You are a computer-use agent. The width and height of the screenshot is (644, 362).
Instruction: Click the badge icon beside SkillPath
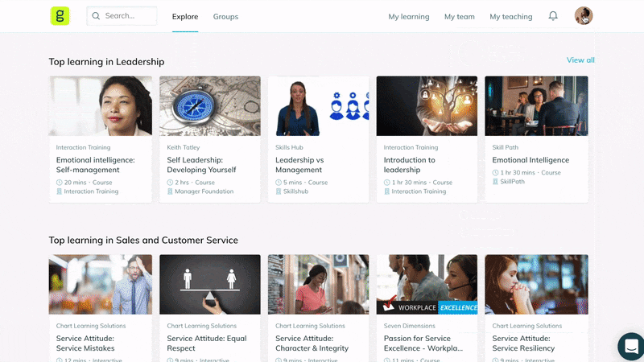click(x=495, y=182)
